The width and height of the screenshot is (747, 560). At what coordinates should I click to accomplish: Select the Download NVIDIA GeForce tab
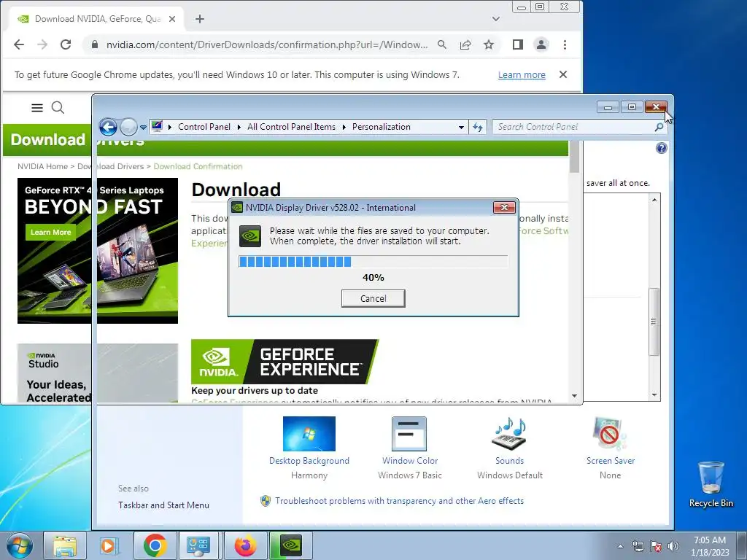(96, 19)
